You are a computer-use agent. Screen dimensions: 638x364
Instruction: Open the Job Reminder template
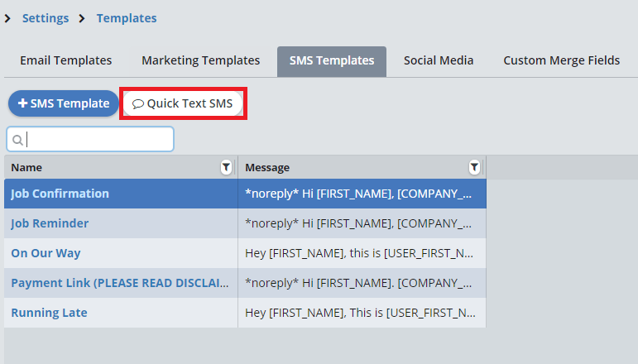pos(50,223)
